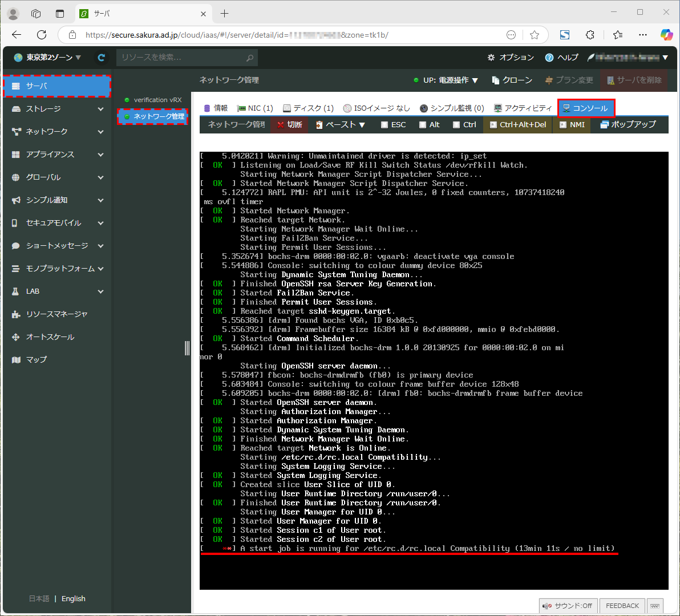Click the browser profile avatar icon
The width and height of the screenshot is (680, 616).
(14, 14)
